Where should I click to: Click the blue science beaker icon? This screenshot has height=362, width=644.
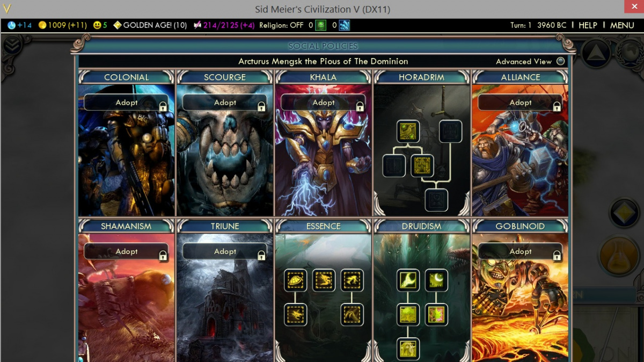11,25
